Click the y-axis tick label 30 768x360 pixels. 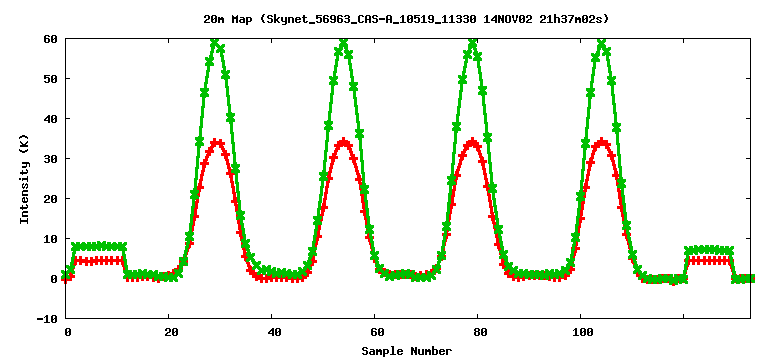(50, 159)
